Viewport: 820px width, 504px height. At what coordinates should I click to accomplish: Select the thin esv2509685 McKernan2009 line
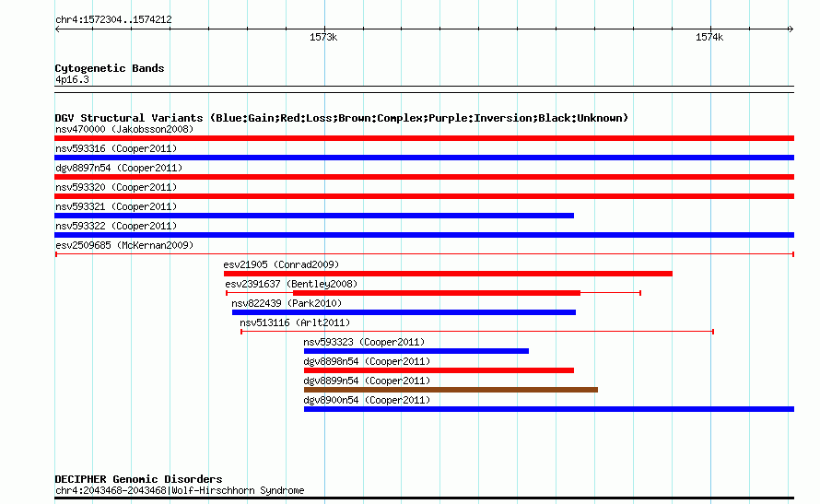point(424,254)
